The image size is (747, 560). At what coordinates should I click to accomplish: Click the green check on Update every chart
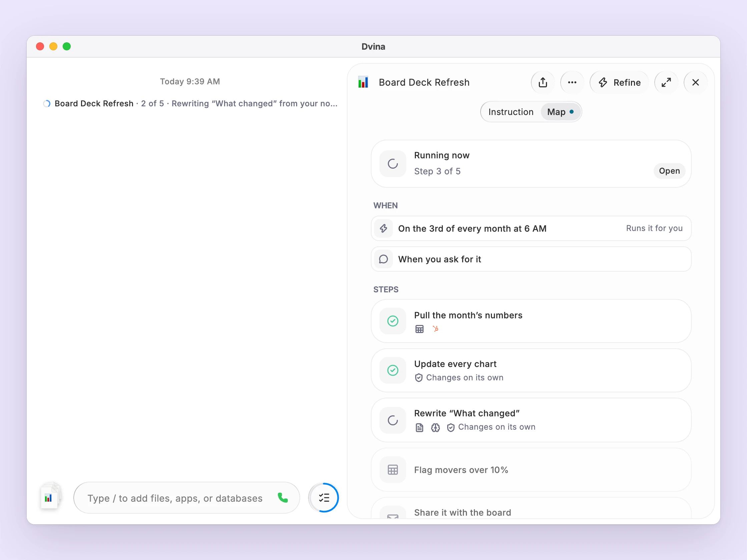(393, 370)
